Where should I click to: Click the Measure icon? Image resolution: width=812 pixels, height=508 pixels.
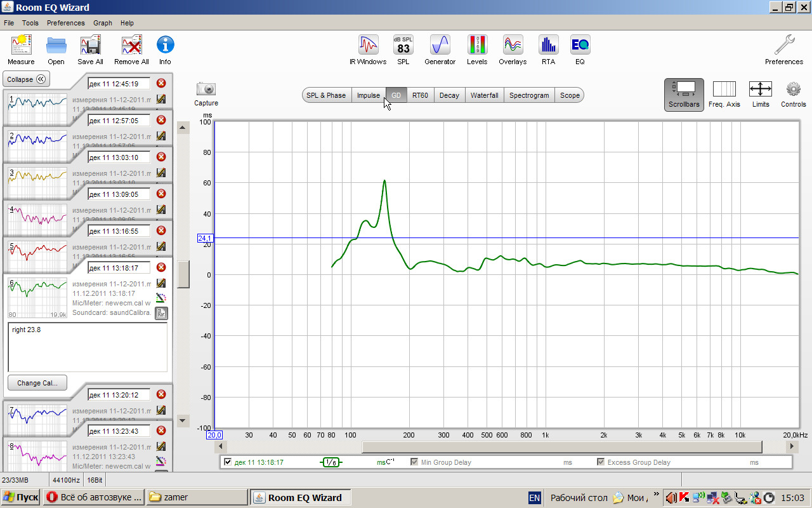click(21, 46)
